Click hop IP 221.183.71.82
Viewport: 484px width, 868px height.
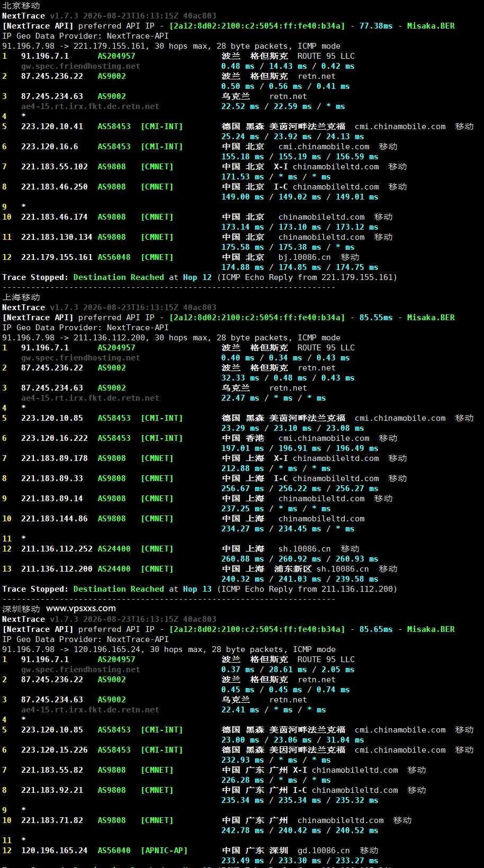52,820
